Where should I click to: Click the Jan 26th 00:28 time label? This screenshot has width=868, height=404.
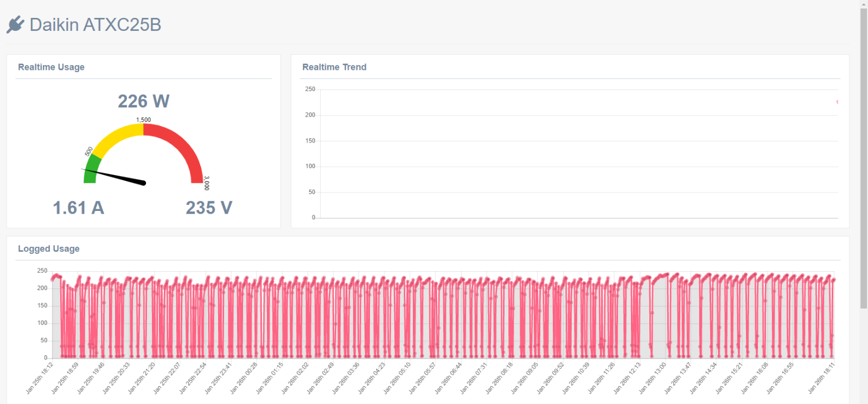[x=244, y=378]
